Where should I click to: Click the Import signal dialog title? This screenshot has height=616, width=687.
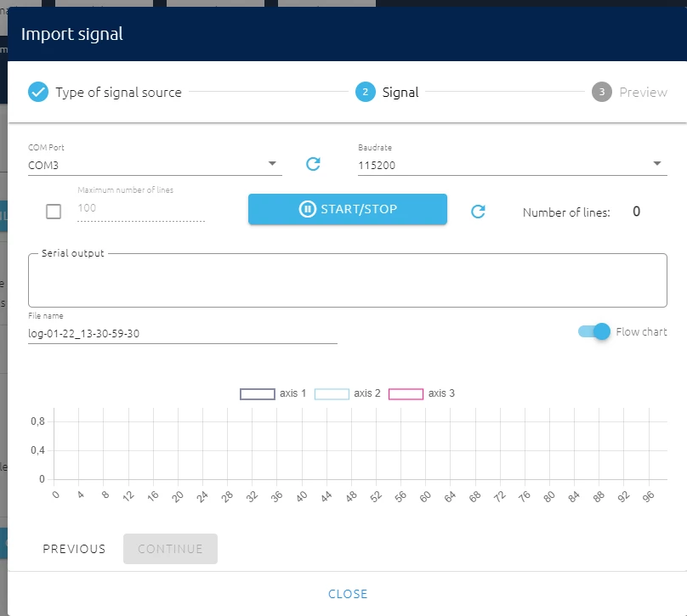click(72, 34)
